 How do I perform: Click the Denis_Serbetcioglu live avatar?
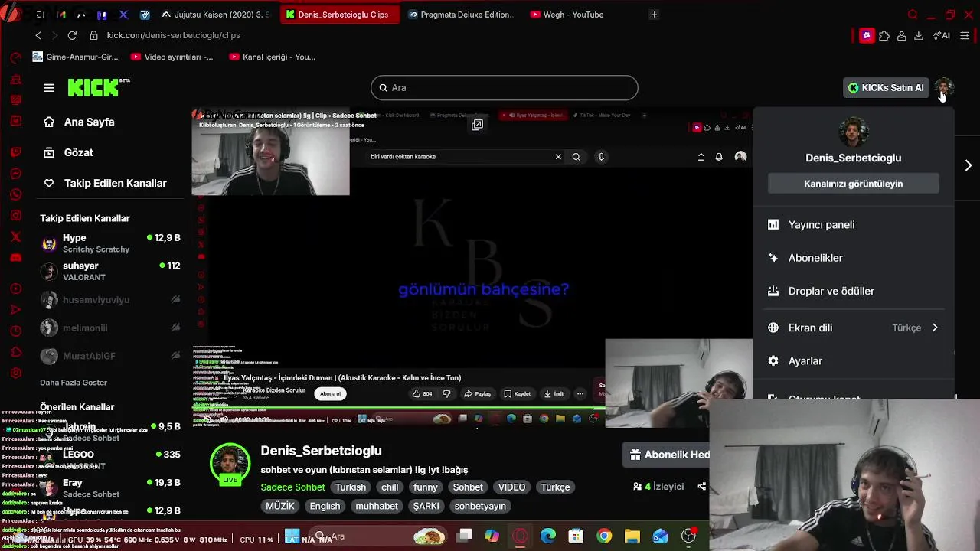click(230, 463)
